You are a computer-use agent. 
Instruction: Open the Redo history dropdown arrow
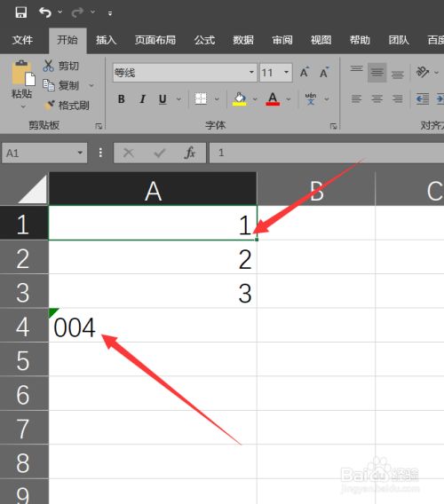tap(93, 12)
